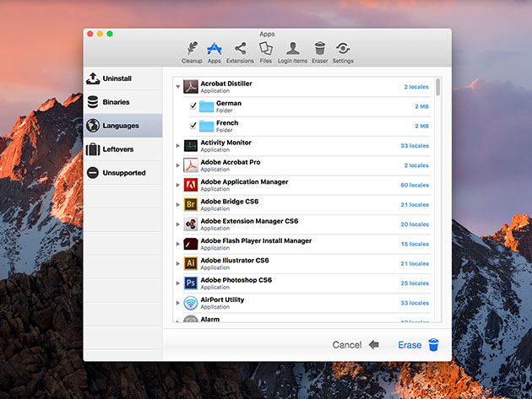Image resolution: width=532 pixels, height=399 pixels.
Task: Open the Settings toolbar icon
Action: 343,52
